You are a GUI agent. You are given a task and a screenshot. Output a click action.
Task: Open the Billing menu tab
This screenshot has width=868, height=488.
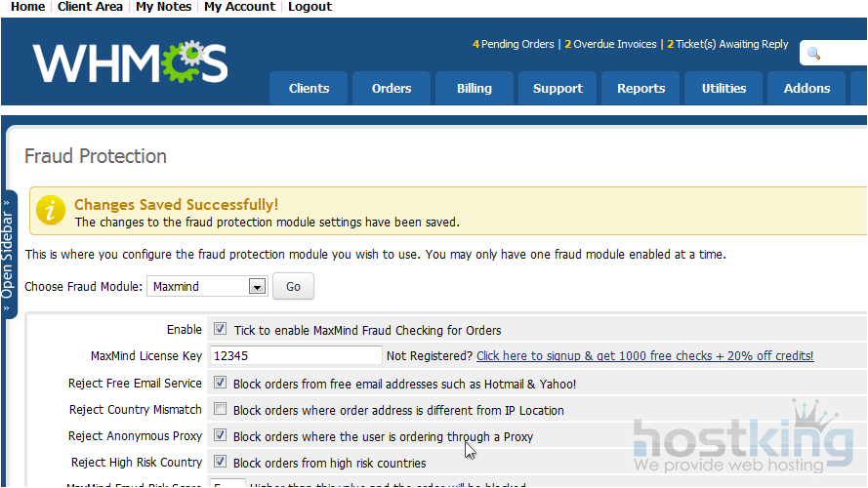[x=474, y=88]
